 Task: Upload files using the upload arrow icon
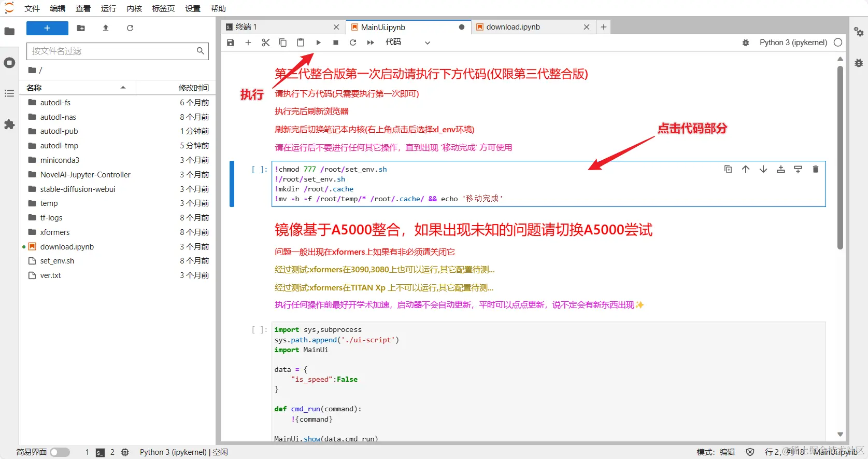(x=106, y=28)
